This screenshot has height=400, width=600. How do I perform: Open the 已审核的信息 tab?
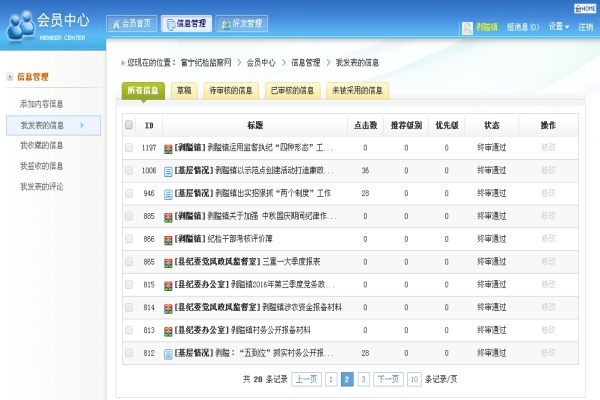click(293, 91)
